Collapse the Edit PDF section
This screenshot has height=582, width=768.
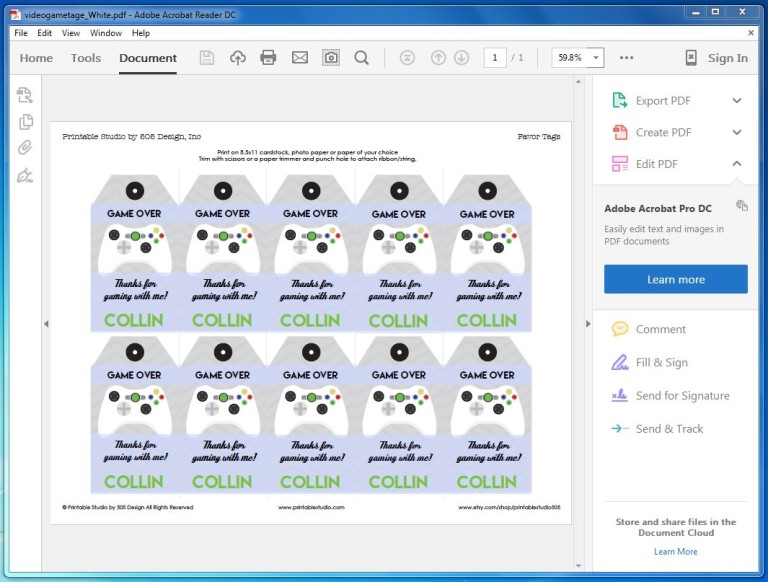[737, 164]
